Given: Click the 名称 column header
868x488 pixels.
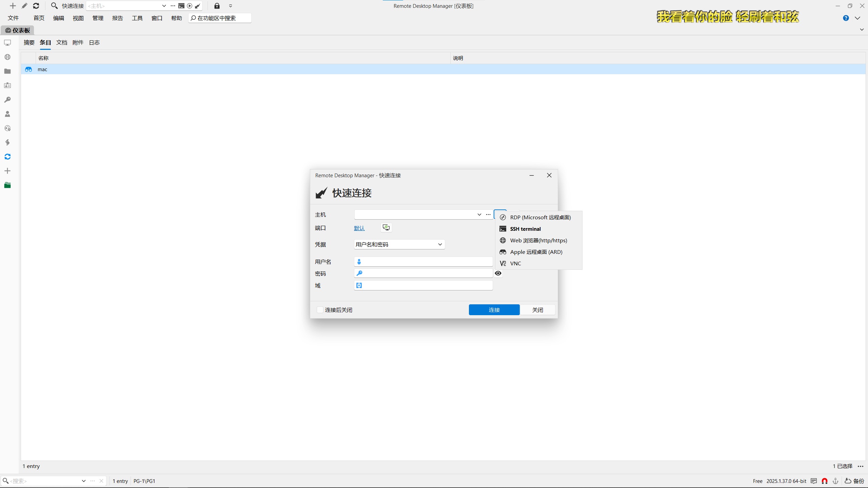Looking at the screenshot, I should pyautogui.click(x=243, y=58).
